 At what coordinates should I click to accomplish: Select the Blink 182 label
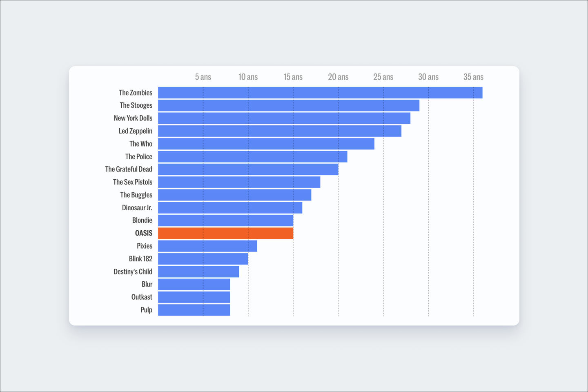coord(140,258)
